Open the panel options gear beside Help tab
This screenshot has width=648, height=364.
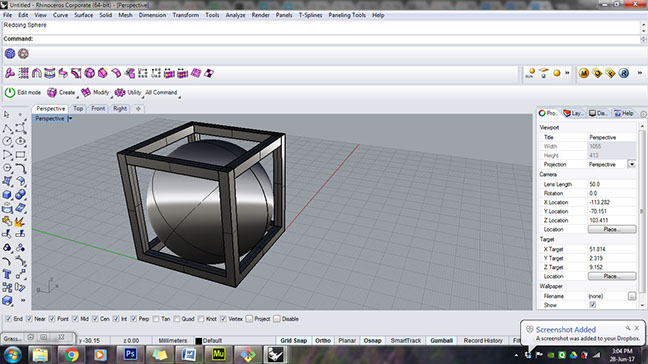coord(643,114)
